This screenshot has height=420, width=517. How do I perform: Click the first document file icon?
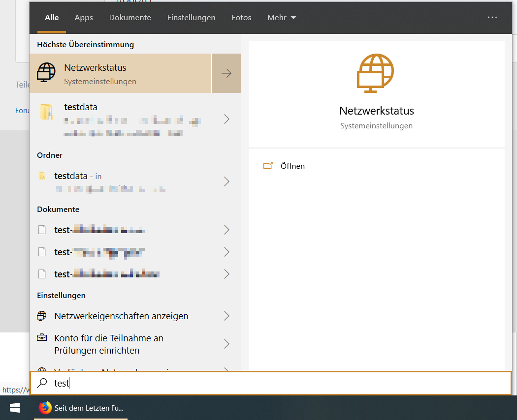42,230
